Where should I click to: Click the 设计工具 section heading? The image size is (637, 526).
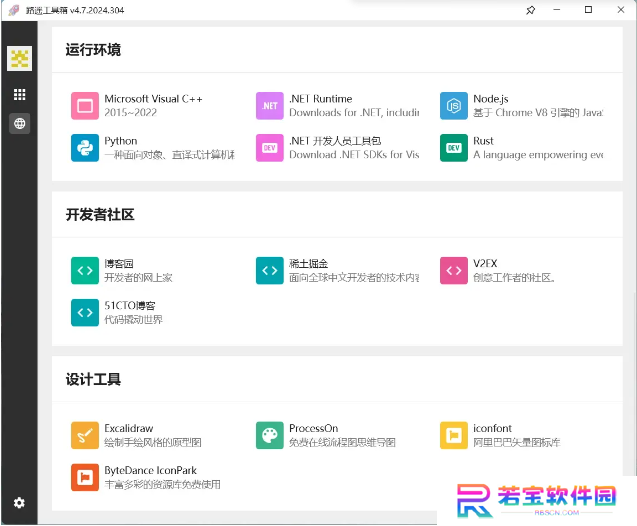(93, 379)
